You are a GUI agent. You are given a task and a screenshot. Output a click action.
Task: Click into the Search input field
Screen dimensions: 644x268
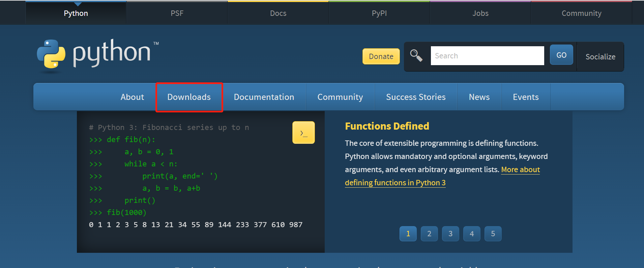point(487,56)
